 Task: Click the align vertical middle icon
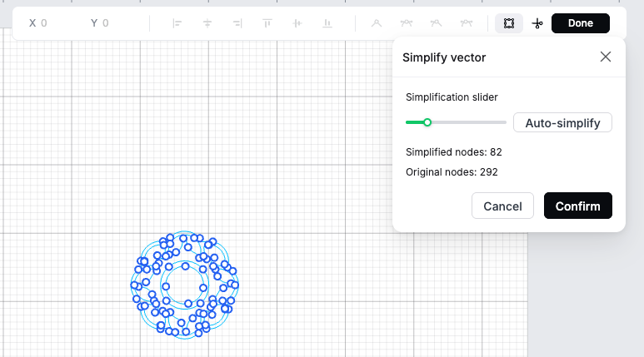pos(297,23)
